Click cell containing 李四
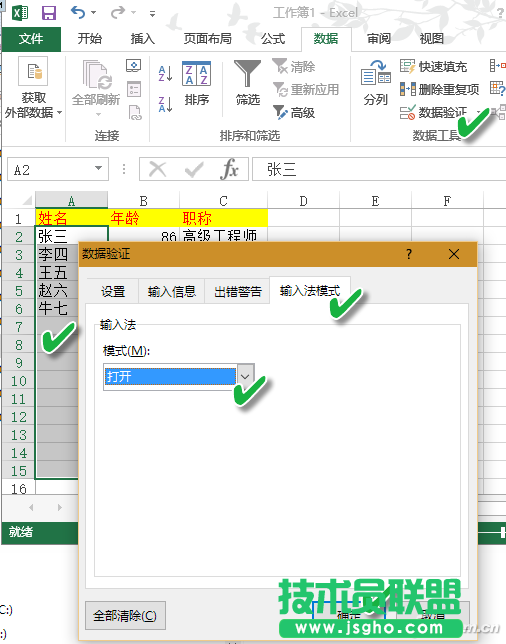Image resolution: width=506 pixels, height=644 pixels. click(57, 255)
